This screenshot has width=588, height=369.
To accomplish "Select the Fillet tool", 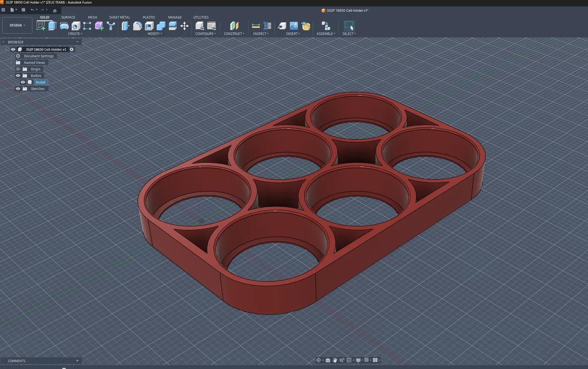I will (137, 26).
